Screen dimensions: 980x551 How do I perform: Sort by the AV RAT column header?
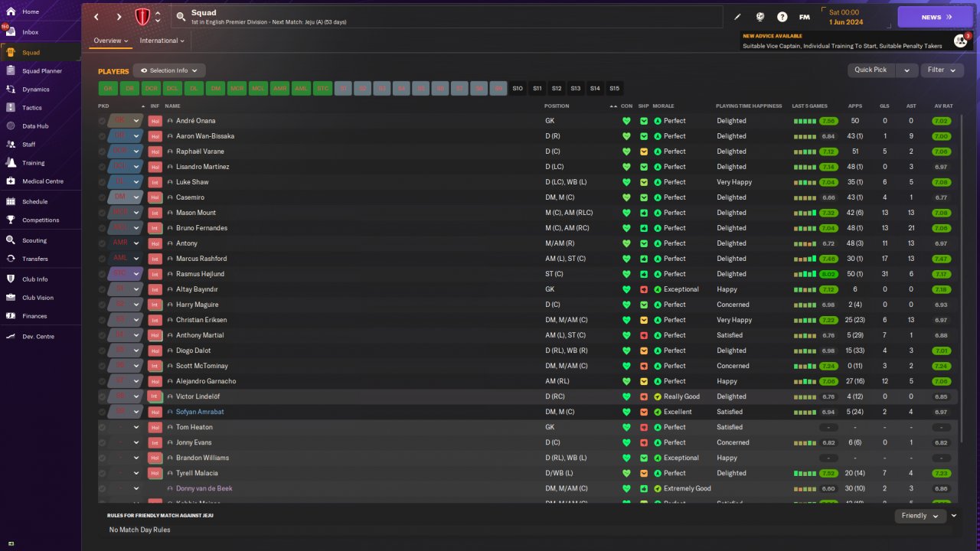pos(942,106)
